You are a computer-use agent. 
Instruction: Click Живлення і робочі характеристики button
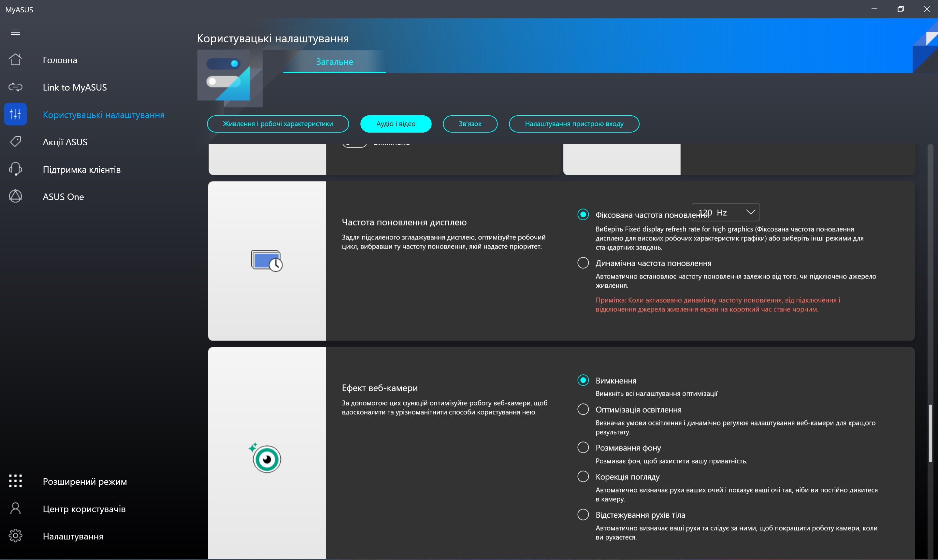click(x=278, y=124)
